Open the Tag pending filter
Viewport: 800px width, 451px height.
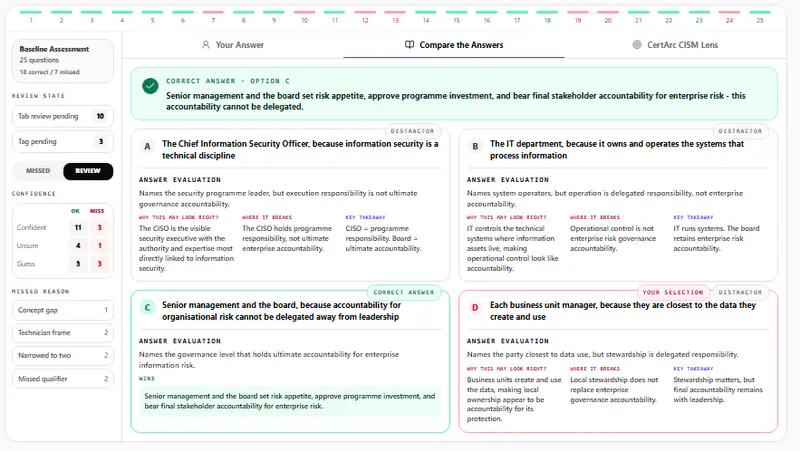point(63,142)
